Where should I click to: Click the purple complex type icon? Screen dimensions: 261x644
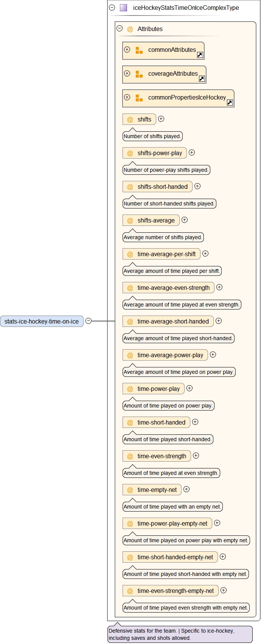click(123, 8)
